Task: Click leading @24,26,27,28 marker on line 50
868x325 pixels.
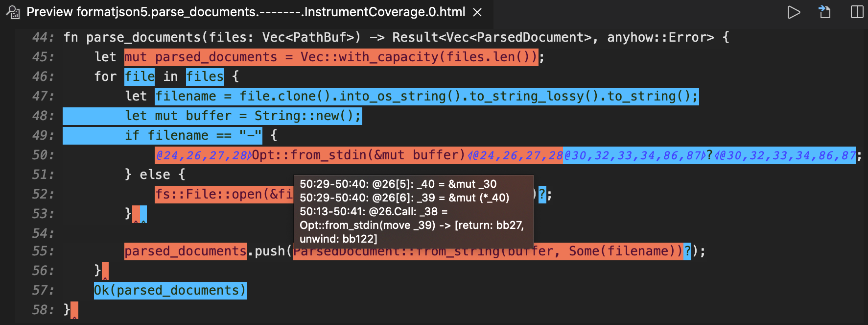Action: click(x=203, y=156)
